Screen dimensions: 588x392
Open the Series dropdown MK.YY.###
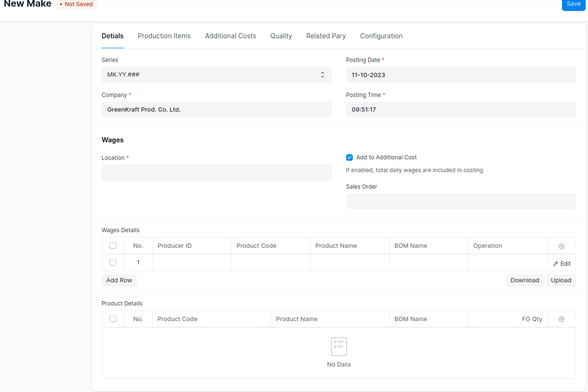tap(216, 75)
